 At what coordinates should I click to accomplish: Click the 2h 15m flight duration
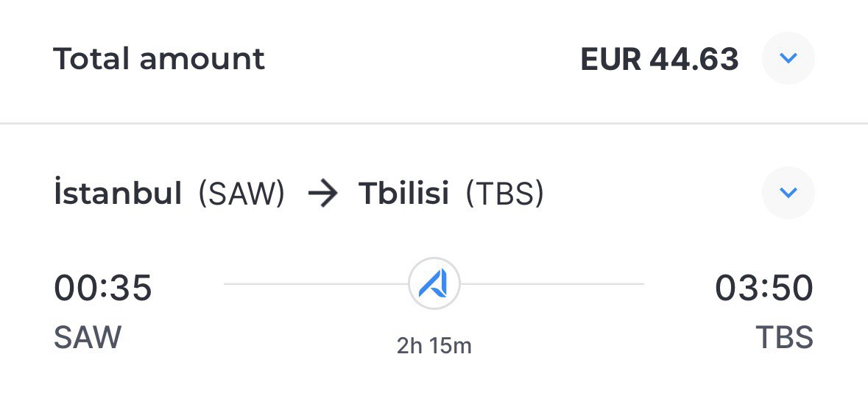(x=434, y=346)
